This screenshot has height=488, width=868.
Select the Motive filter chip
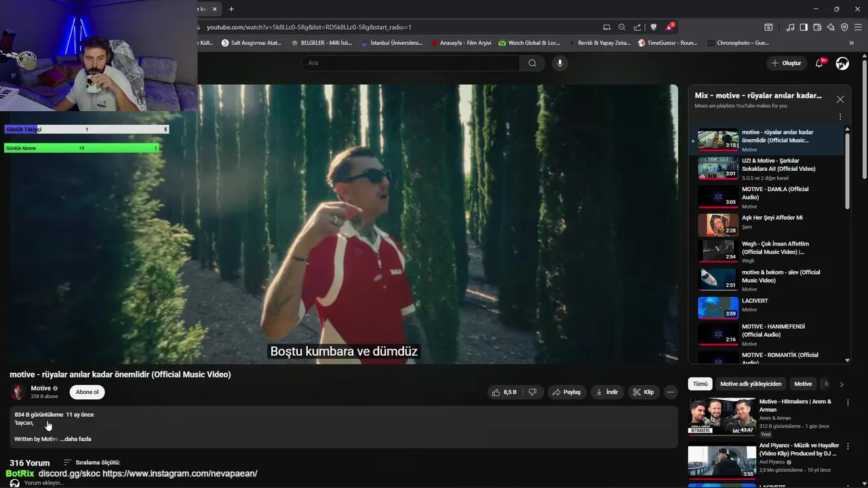(803, 384)
